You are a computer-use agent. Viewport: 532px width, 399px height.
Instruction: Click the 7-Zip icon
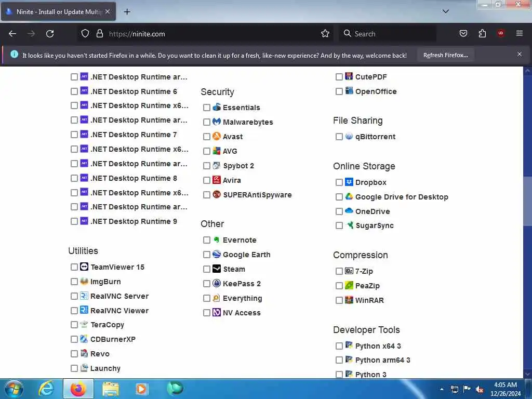click(x=349, y=271)
